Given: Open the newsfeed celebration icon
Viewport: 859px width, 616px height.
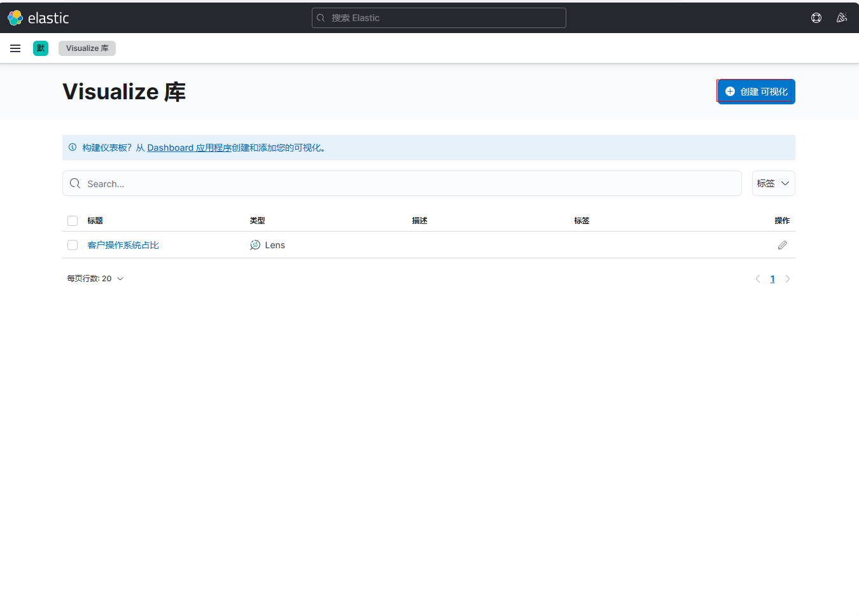Looking at the screenshot, I should pyautogui.click(x=842, y=18).
